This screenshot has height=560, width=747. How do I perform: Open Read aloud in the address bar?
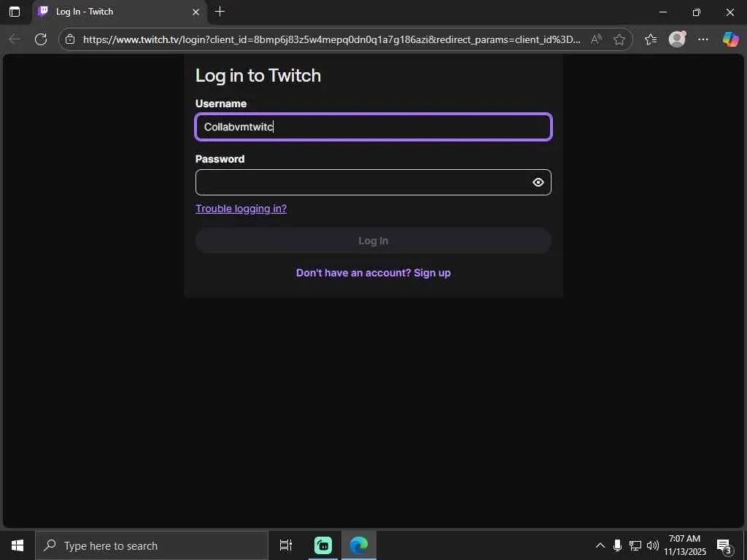(596, 39)
